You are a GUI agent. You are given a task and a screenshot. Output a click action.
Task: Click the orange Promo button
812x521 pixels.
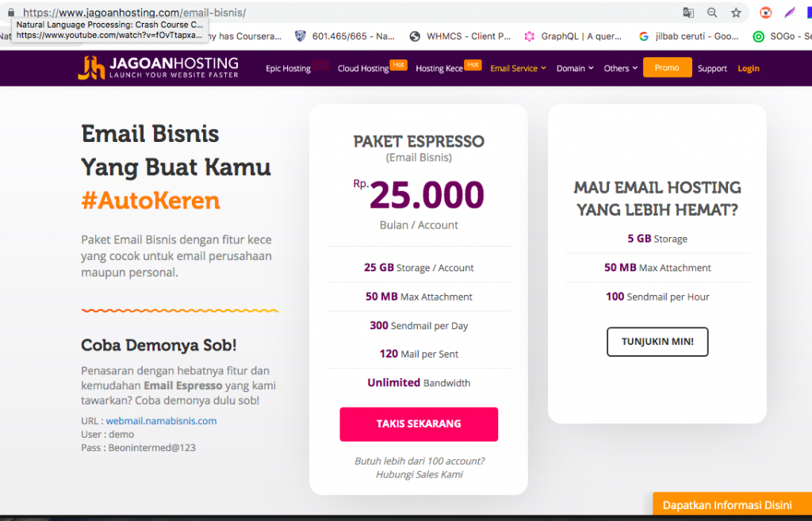pyautogui.click(x=667, y=67)
